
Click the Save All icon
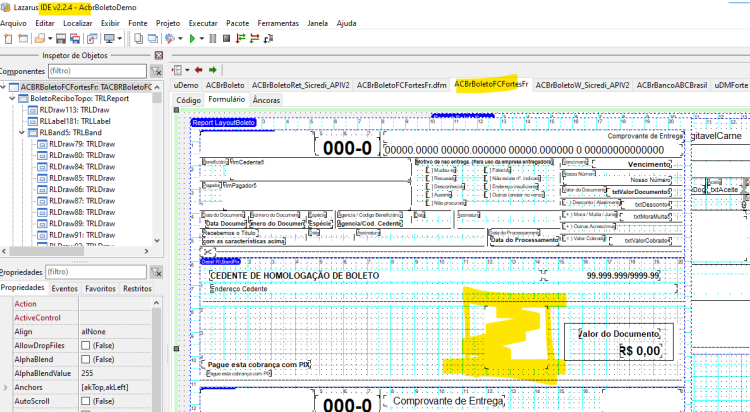point(75,39)
